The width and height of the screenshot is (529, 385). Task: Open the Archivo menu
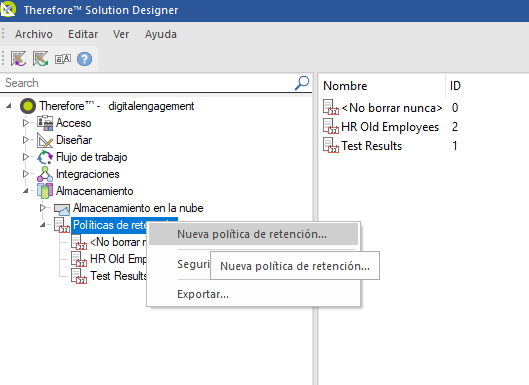pyautogui.click(x=34, y=34)
